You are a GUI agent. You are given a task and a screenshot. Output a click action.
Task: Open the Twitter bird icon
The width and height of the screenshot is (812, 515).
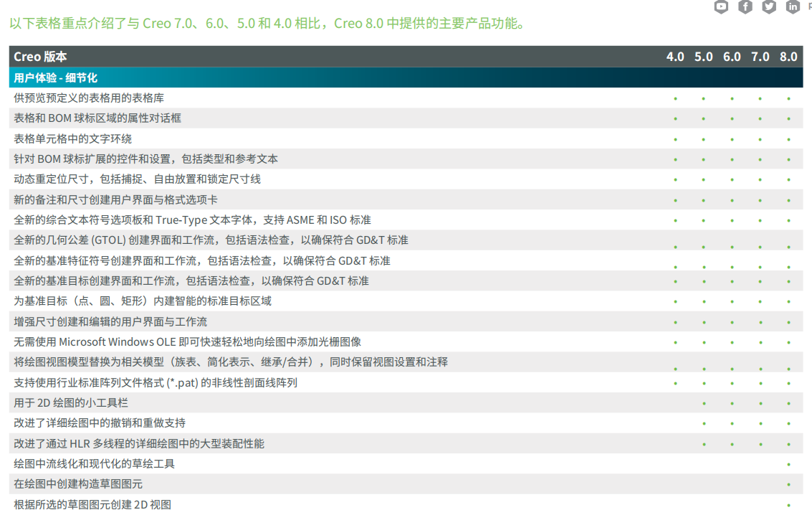tap(769, 6)
